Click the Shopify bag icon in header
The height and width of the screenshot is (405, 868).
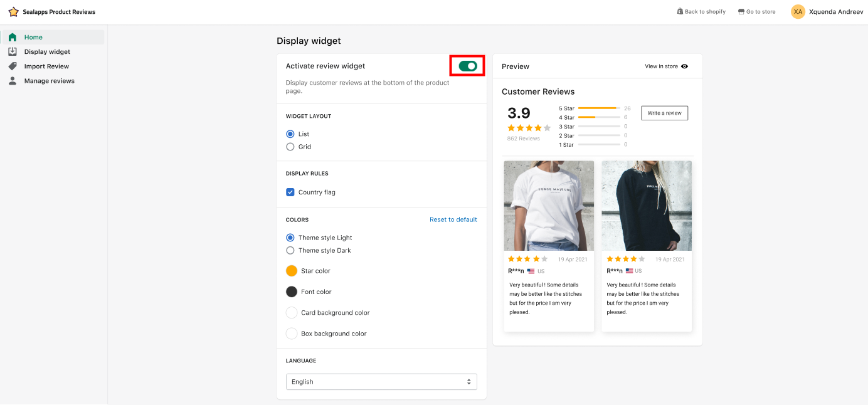coord(680,11)
